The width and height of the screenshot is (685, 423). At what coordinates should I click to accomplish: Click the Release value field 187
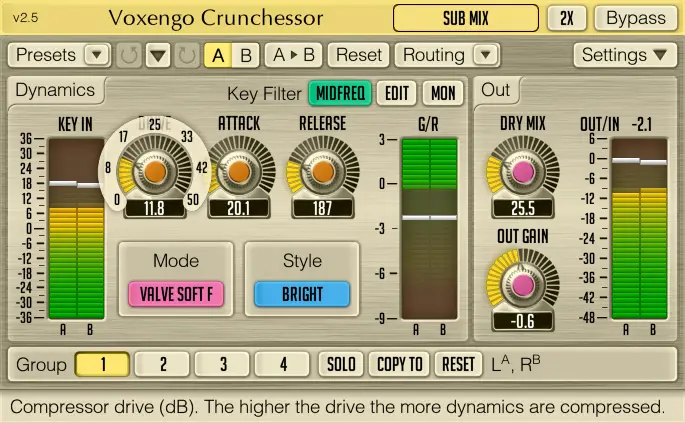(x=323, y=208)
